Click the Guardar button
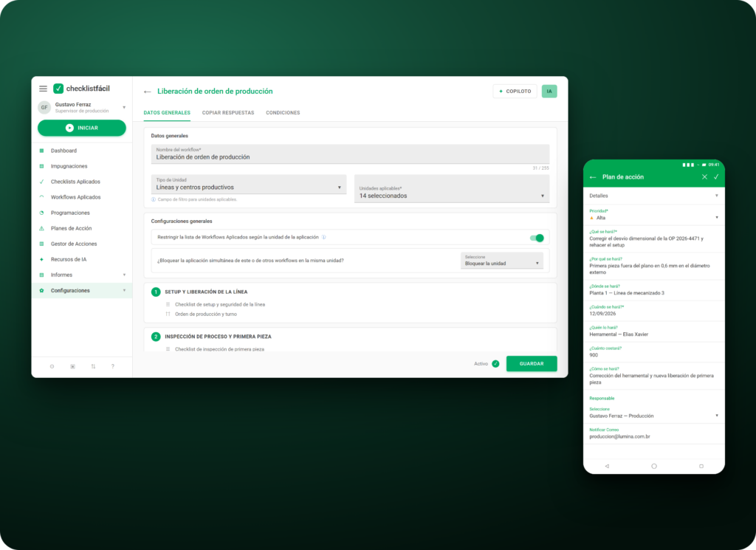The image size is (756, 550). [532, 364]
